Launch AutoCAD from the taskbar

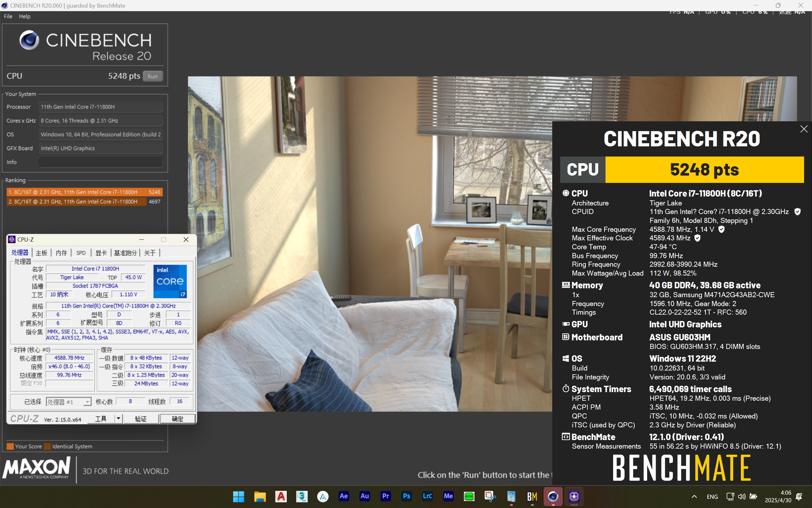point(281,496)
